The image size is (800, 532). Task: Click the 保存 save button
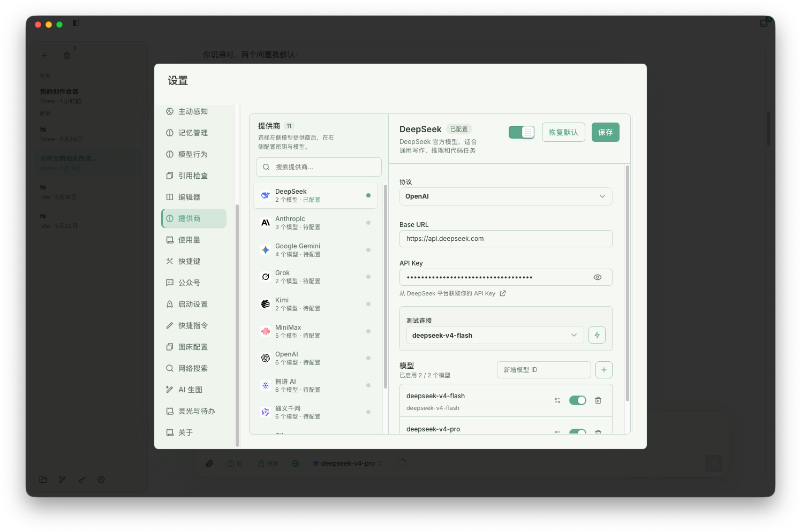click(x=606, y=132)
